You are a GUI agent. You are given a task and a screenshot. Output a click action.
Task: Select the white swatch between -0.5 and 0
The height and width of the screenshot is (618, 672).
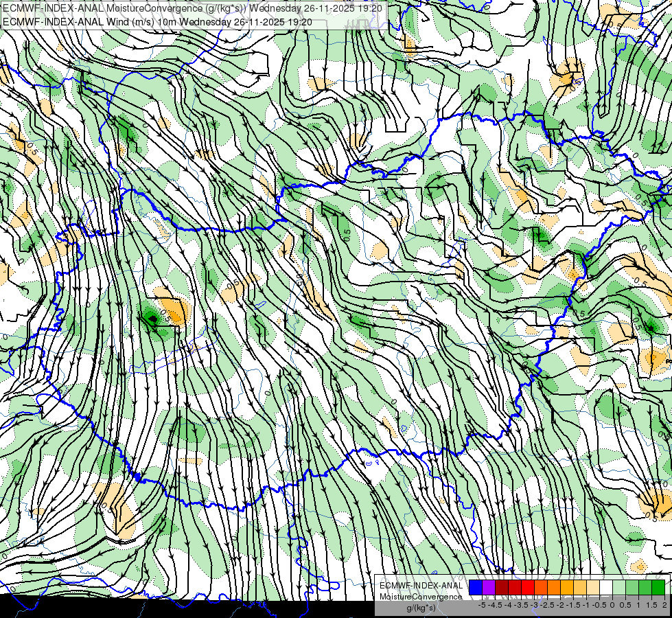click(606, 587)
